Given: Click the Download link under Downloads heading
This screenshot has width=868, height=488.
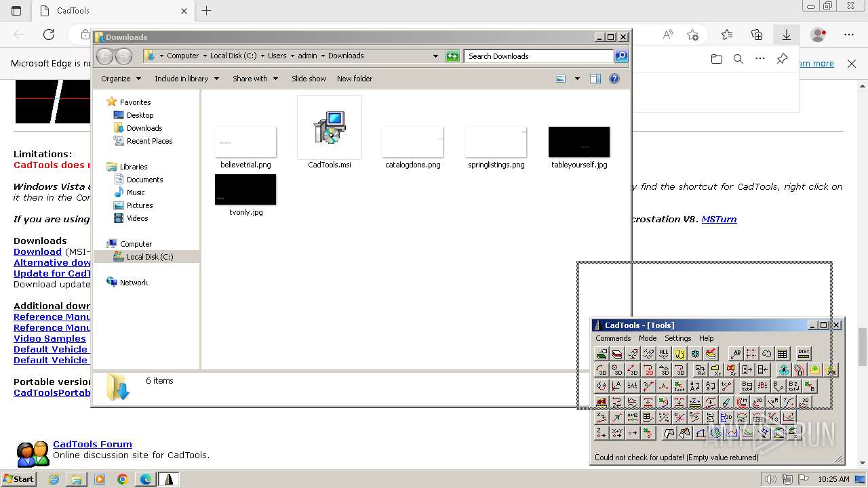Looking at the screenshot, I should (x=37, y=251).
